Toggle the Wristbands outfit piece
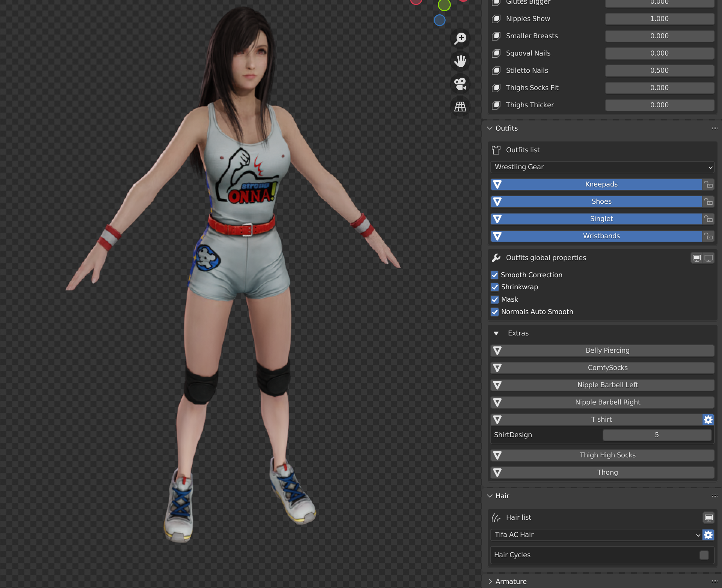This screenshot has height=588, width=722. click(x=596, y=236)
